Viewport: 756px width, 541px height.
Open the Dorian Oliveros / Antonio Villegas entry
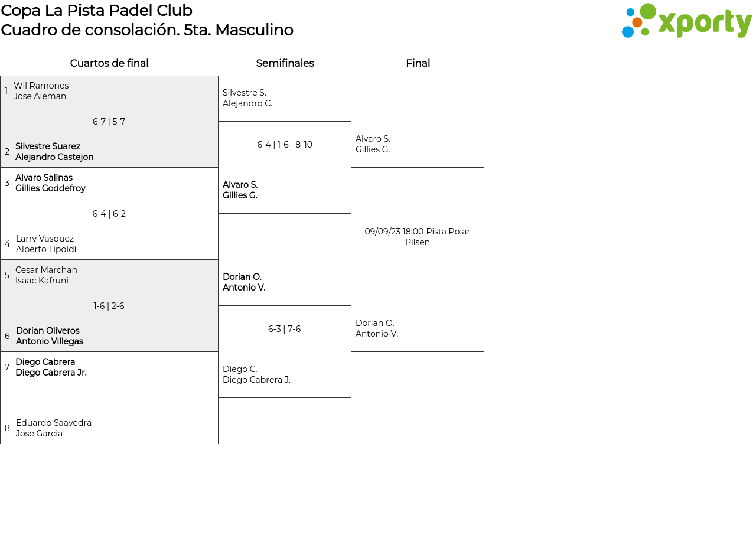click(x=50, y=336)
